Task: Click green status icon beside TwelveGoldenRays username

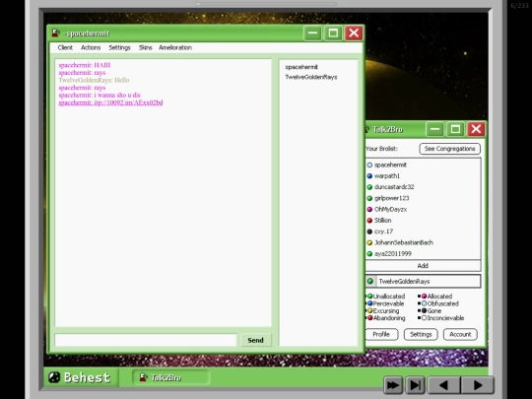Action: (x=370, y=281)
